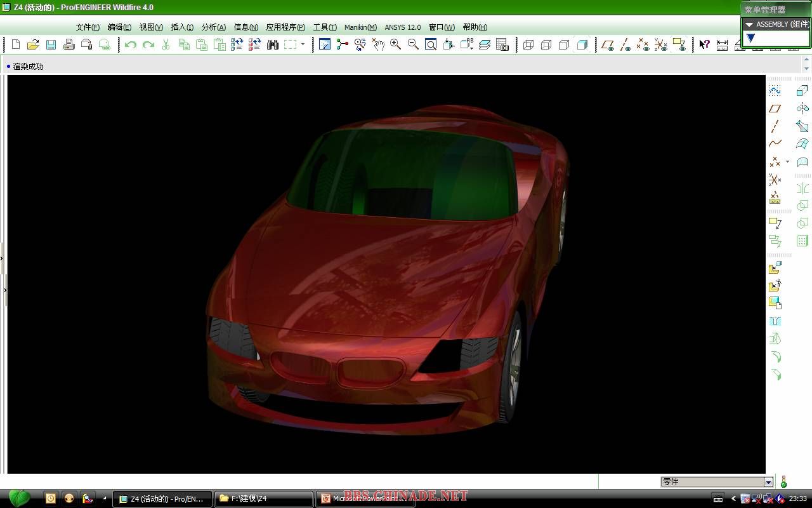Click the system tray clock 23:33
Screen dimensions: 812x508
[x=798, y=498]
